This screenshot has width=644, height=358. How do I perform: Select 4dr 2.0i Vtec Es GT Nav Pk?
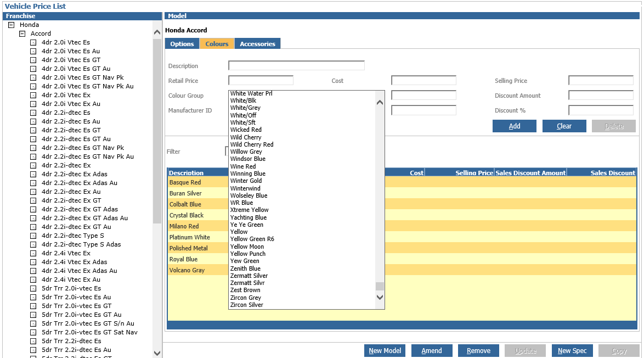tap(82, 77)
